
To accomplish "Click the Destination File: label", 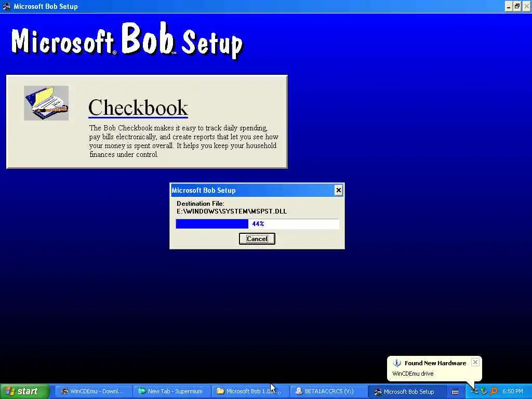I will click(200, 204).
